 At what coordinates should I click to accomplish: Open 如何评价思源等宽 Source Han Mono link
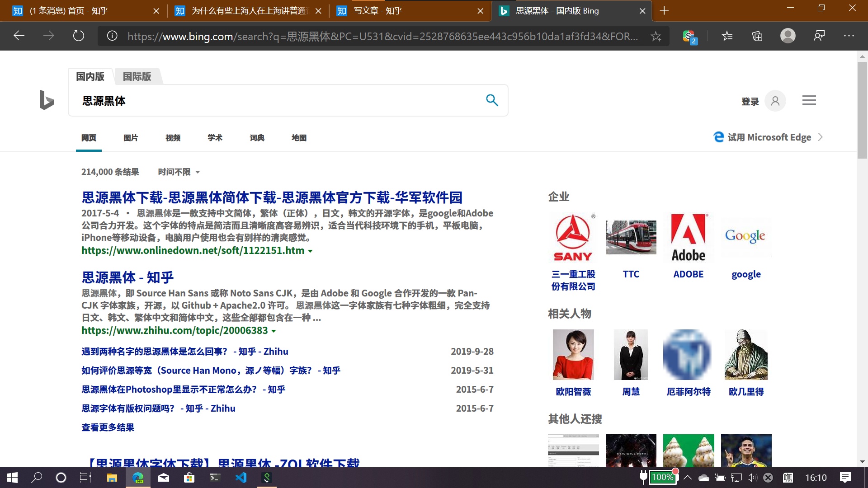click(x=211, y=371)
